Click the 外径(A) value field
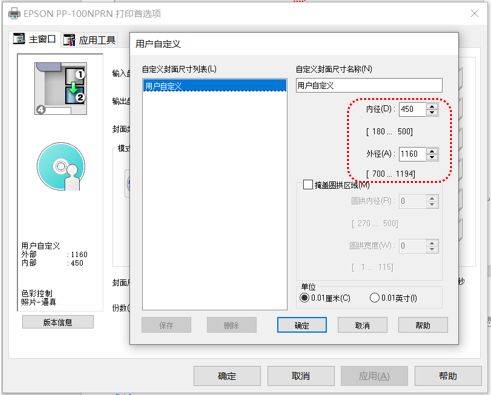Image resolution: width=491 pixels, height=395 pixels. point(413,154)
